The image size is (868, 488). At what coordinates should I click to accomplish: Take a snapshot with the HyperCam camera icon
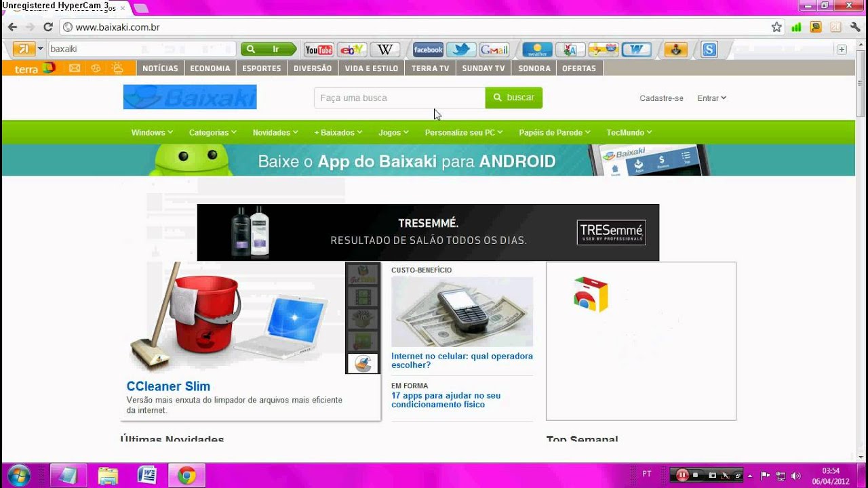point(712,476)
